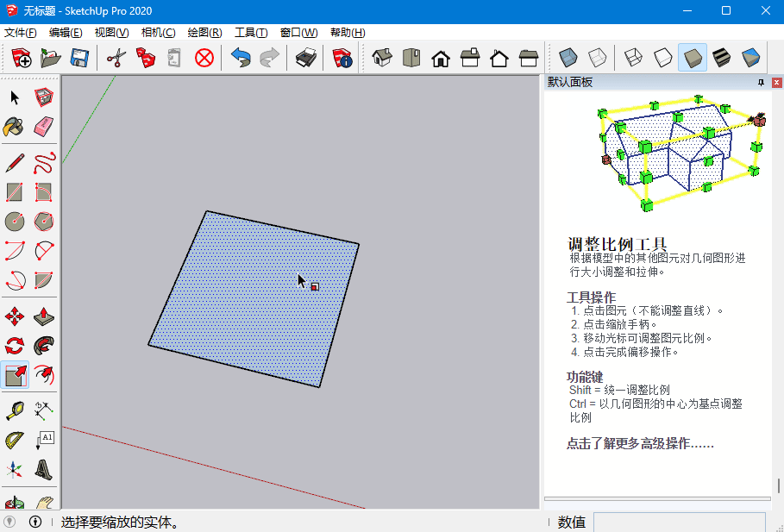Toggle X-ray face style
The height and width of the screenshot is (532, 784).
tap(567, 58)
